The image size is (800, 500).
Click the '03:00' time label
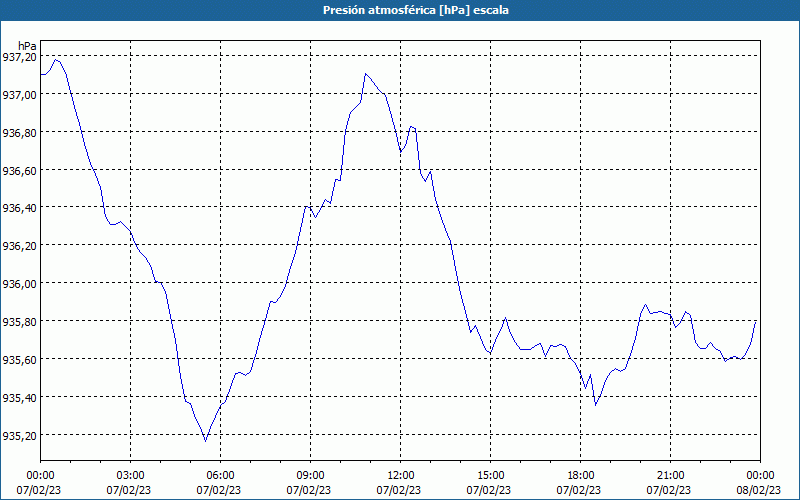131,476
